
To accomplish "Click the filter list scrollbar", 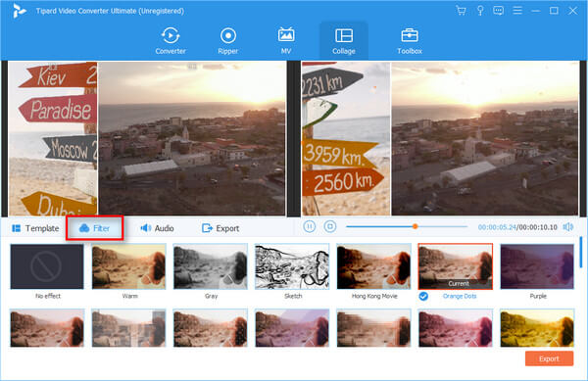I will tap(581, 252).
